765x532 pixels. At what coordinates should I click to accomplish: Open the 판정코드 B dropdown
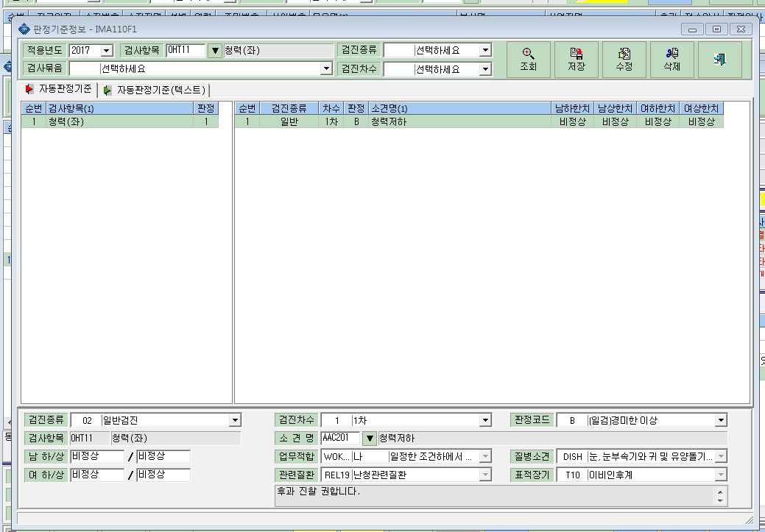(x=721, y=420)
